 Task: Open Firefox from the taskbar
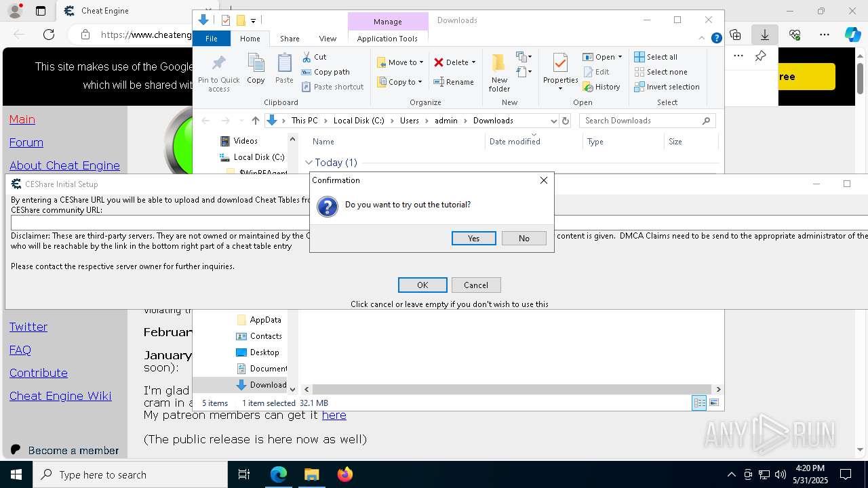point(344,474)
